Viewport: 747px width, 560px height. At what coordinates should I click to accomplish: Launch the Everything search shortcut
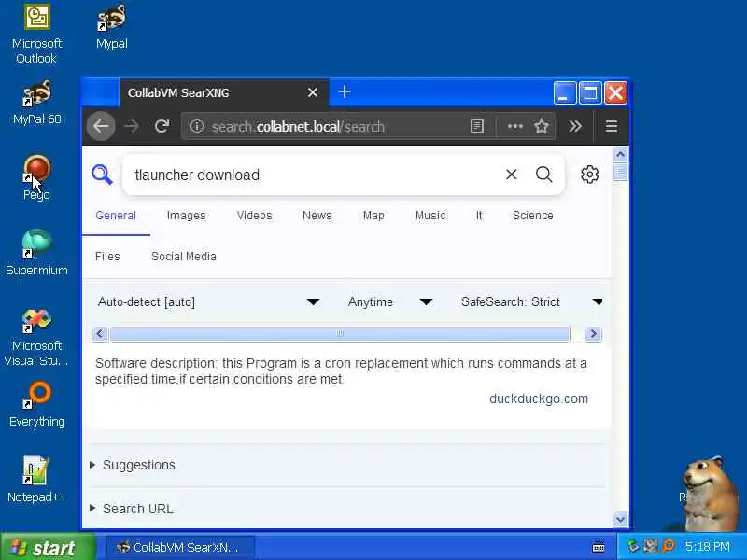(x=37, y=404)
